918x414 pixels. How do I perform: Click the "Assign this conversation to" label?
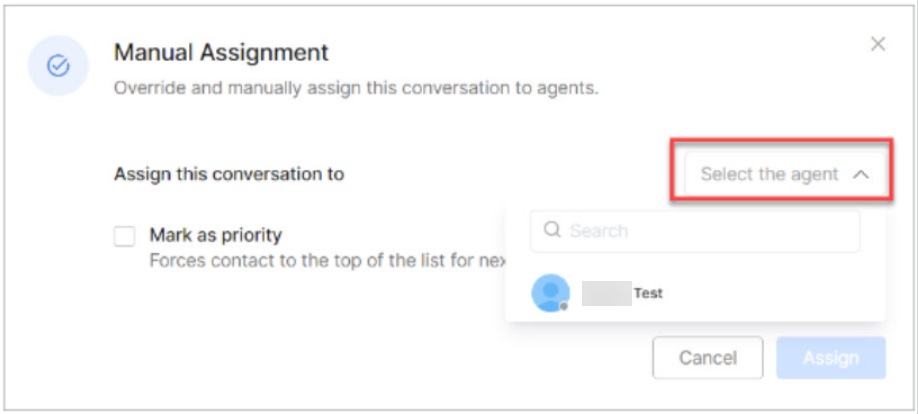click(229, 174)
